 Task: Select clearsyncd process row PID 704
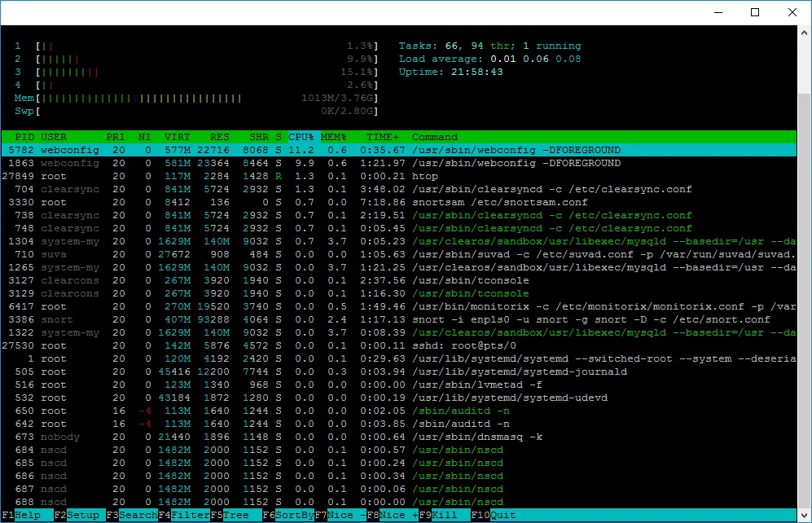[399, 189]
